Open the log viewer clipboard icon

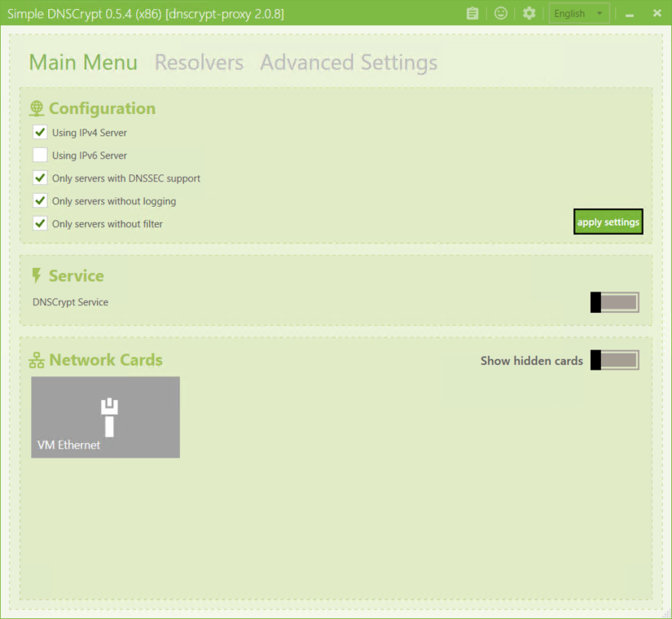click(472, 13)
